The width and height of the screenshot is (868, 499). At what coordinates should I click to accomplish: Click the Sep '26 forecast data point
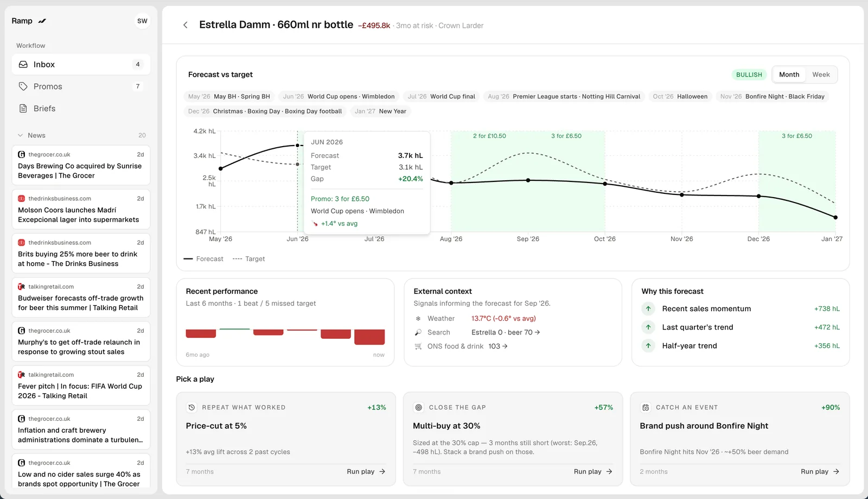[x=528, y=180]
